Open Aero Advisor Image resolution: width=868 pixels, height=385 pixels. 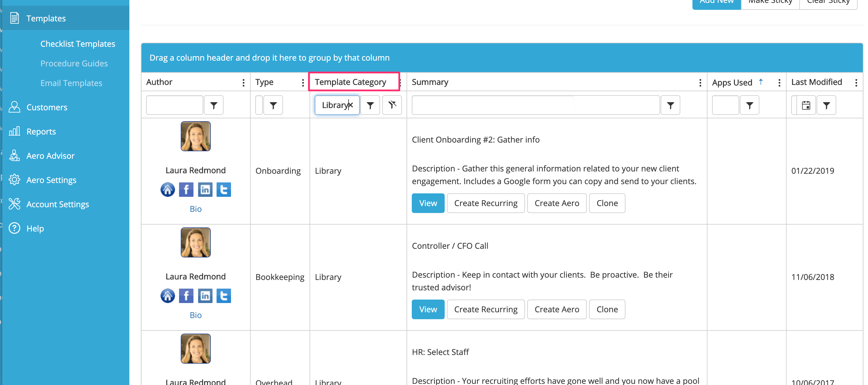tap(50, 156)
